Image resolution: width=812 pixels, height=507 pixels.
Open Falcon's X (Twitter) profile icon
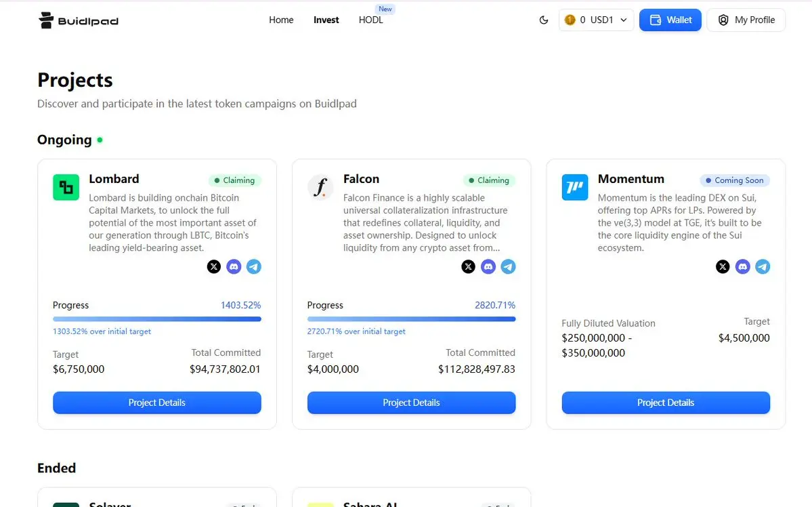coord(469,266)
